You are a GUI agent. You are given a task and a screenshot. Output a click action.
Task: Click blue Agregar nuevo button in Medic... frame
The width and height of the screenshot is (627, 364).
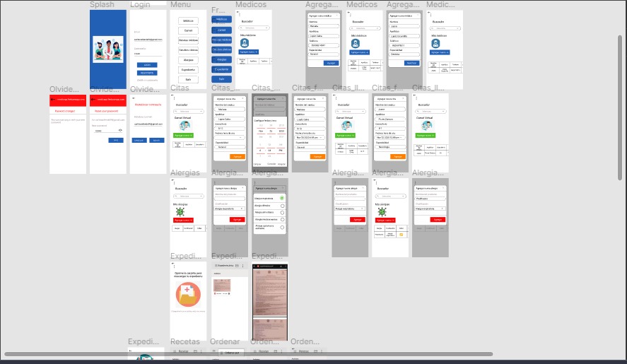pyautogui.click(x=440, y=52)
